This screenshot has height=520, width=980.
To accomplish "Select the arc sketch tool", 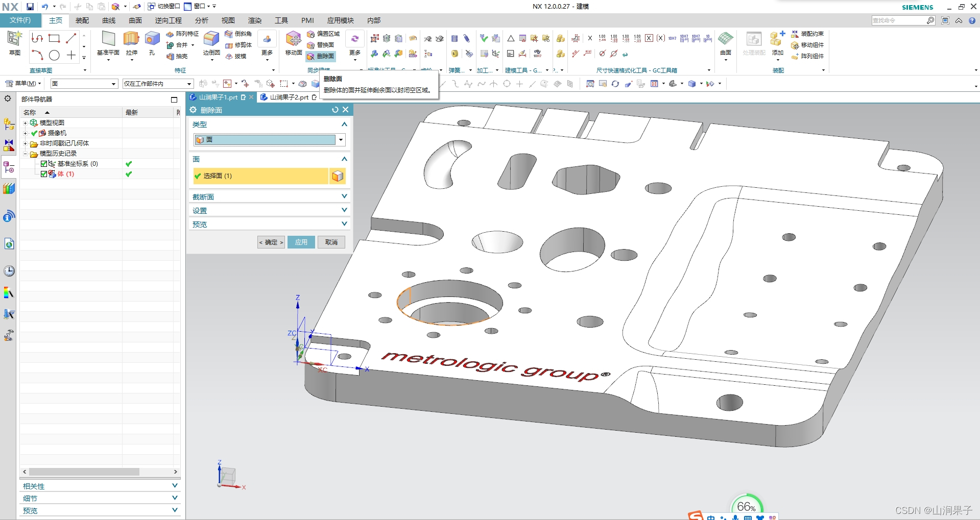I will (x=37, y=55).
